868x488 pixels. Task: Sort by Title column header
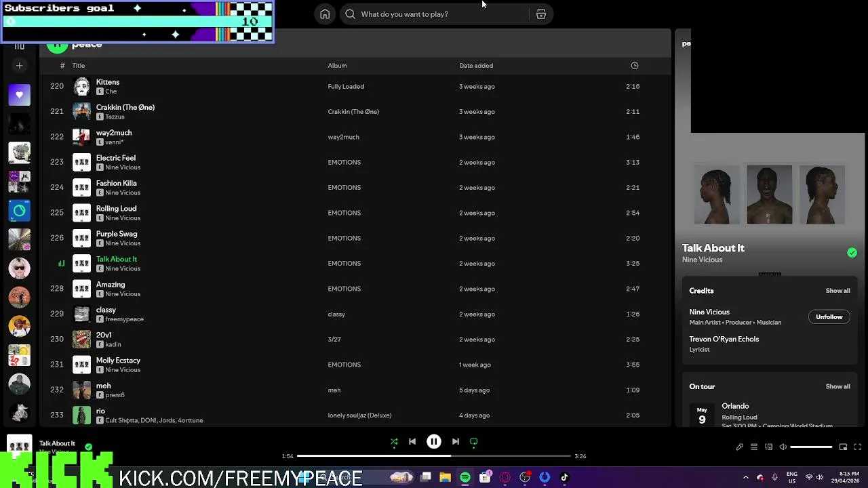click(x=79, y=66)
